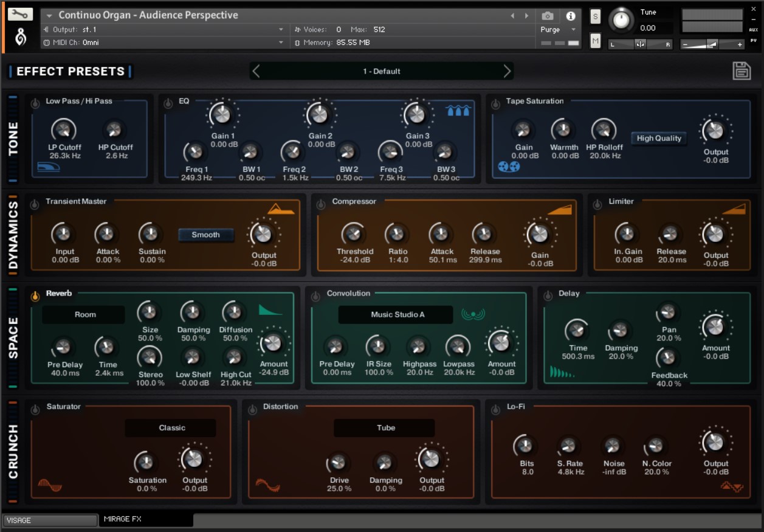The height and width of the screenshot is (532, 764).
Task: Click the High Quality button in Tape Saturation
Action: [658, 139]
